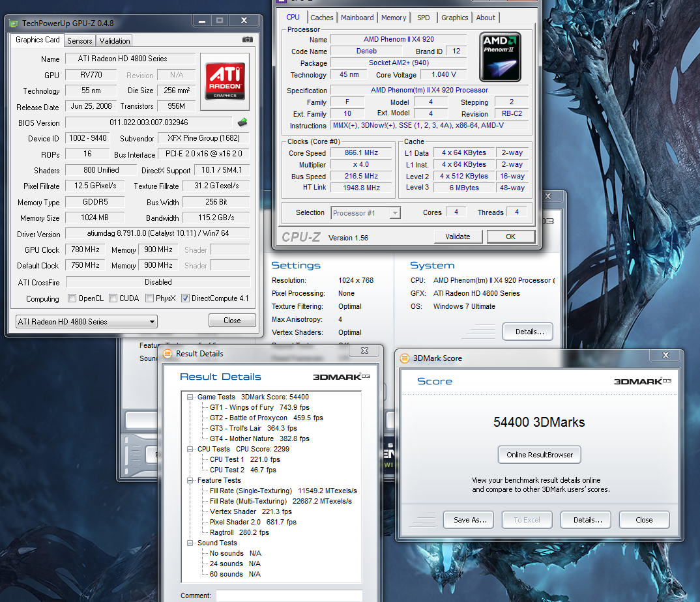This screenshot has width=700, height=602.
Task: Open the About tab in CPU-Z
Action: click(x=486, y=18)
